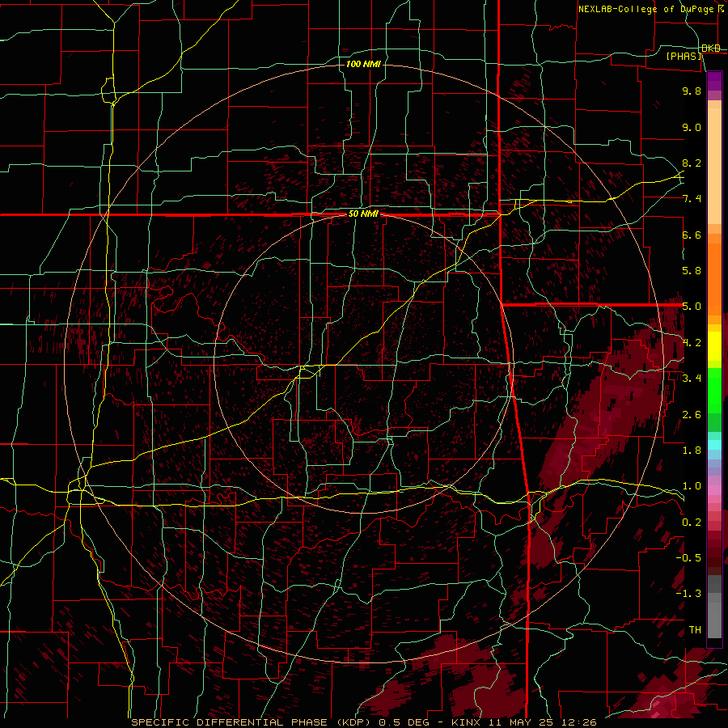
Task: Click the 4.2 scale label
Action: click(x=692, y=343)
